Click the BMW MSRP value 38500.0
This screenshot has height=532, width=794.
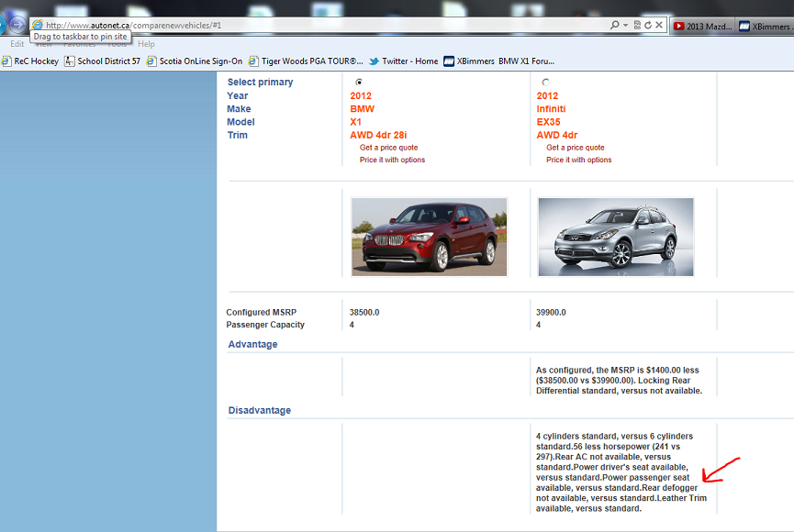[x=364, y=312]
